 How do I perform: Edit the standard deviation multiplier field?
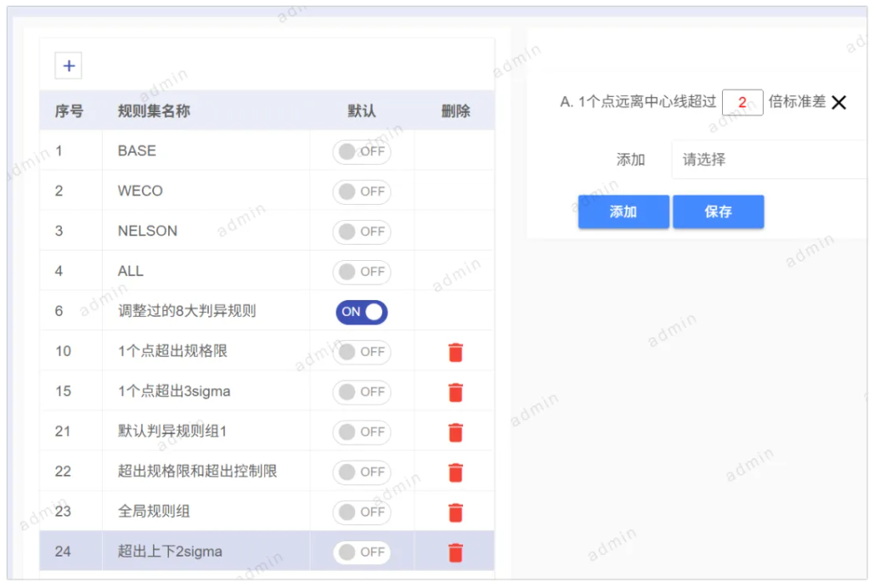pos(742,103)
